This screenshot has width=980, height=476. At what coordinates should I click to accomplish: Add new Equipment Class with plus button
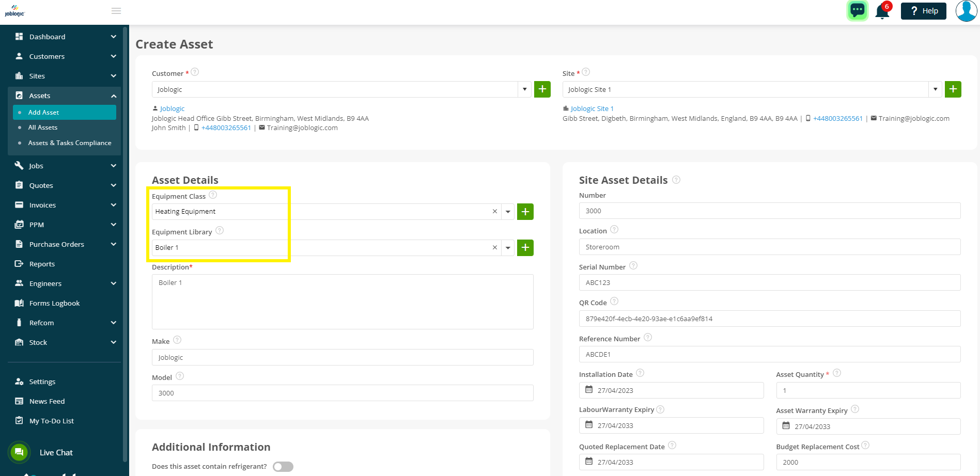pyautogui.click(x=525, y=212)
